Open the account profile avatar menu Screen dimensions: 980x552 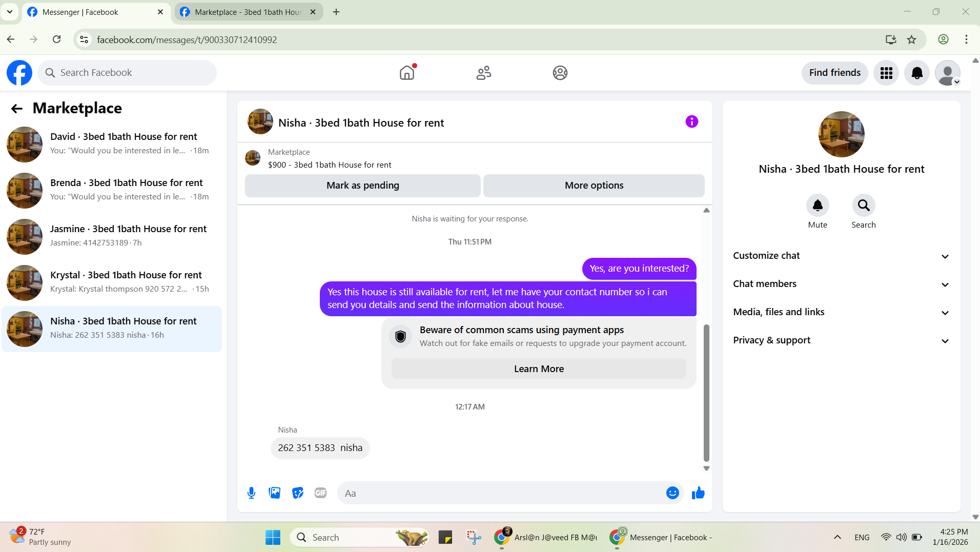point(948,73)
